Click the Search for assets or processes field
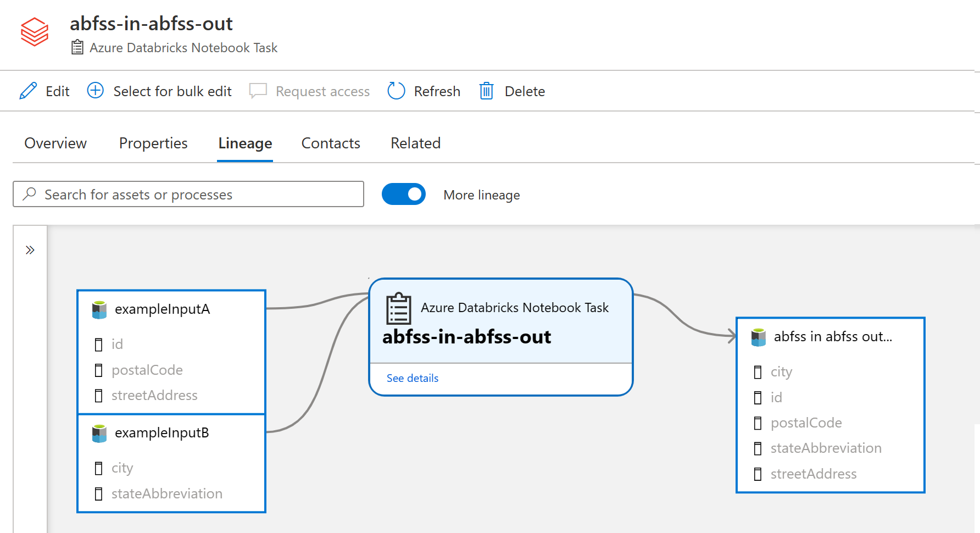This screenshot has height=533, width=980. 188,194
